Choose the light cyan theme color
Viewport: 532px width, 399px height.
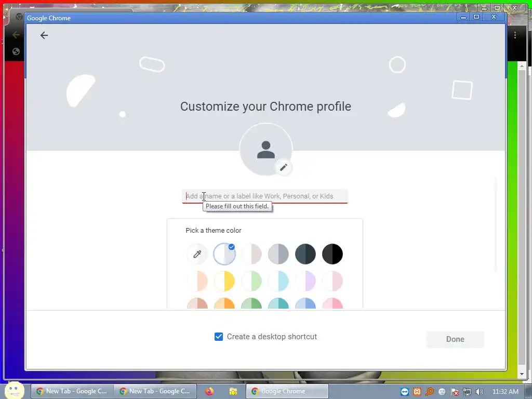tap(278, 281)
